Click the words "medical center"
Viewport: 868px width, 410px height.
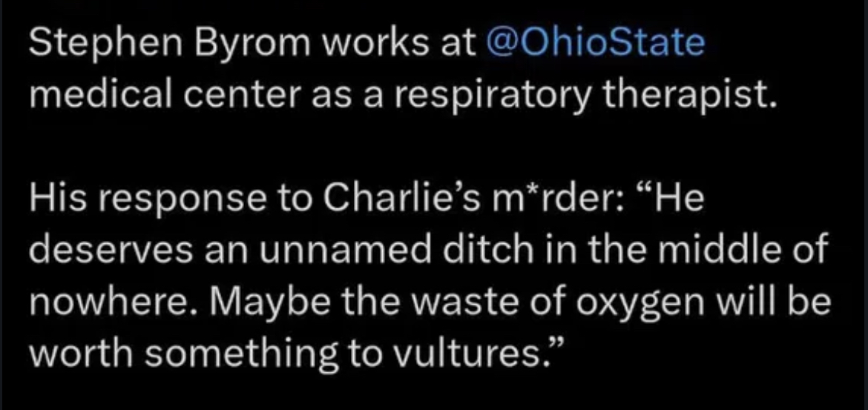[x=142, y=97]
